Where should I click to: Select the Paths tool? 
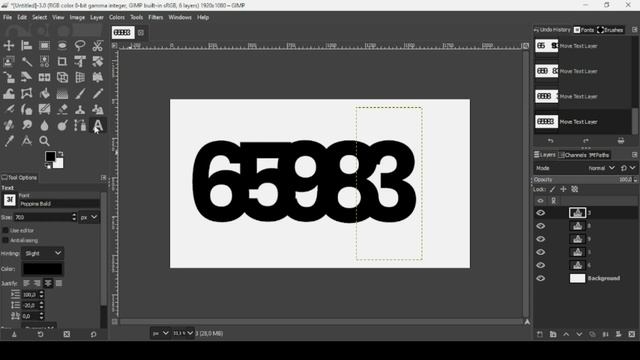[x=80, y=125]
